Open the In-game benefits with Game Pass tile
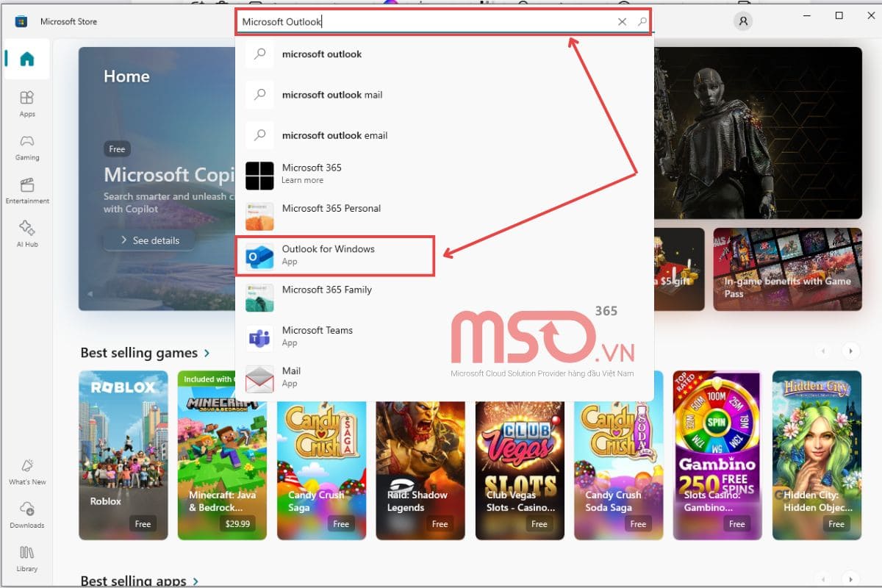Viewport: 882px width, 588px height. (787, 269)
